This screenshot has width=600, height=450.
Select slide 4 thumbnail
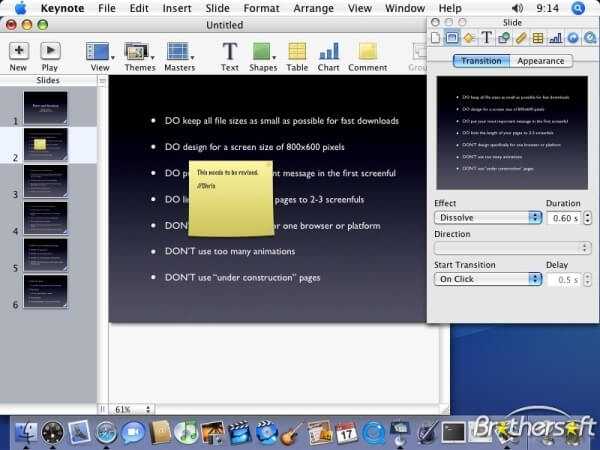click(x=46, y=218)
